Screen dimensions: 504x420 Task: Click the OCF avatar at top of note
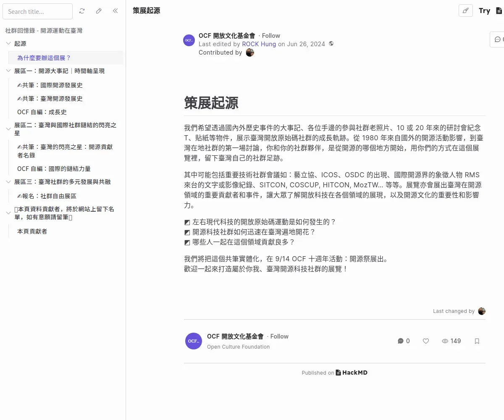[189, 40]
